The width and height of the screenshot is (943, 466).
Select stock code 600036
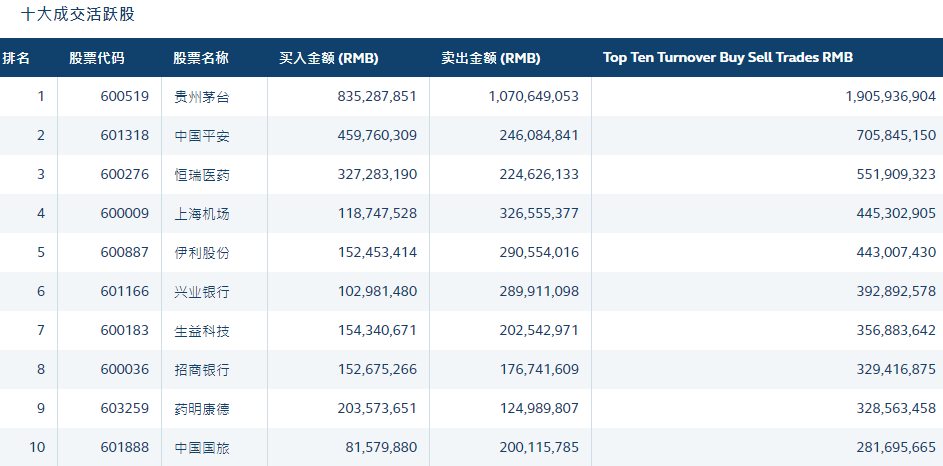pyautogui.click(x=124, y=369)
